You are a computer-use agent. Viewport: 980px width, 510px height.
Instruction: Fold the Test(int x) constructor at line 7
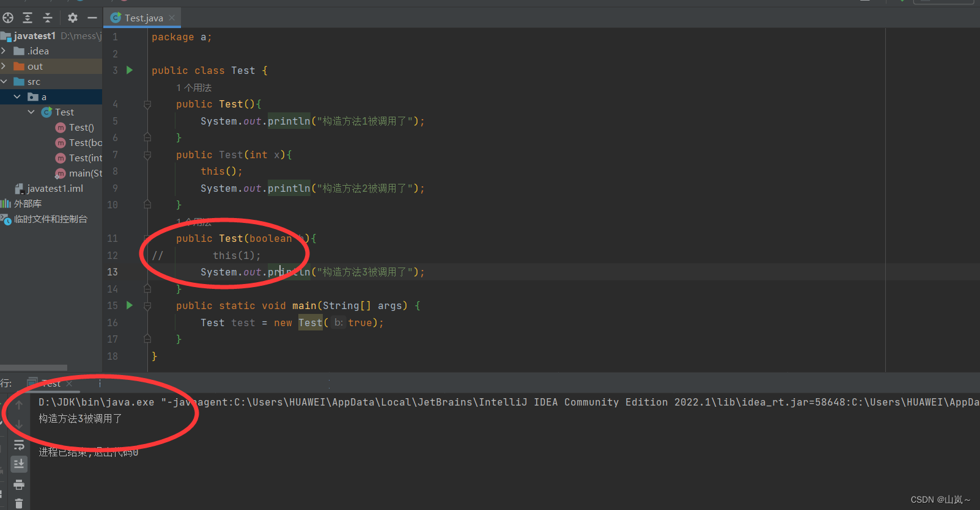coord(147,155)
